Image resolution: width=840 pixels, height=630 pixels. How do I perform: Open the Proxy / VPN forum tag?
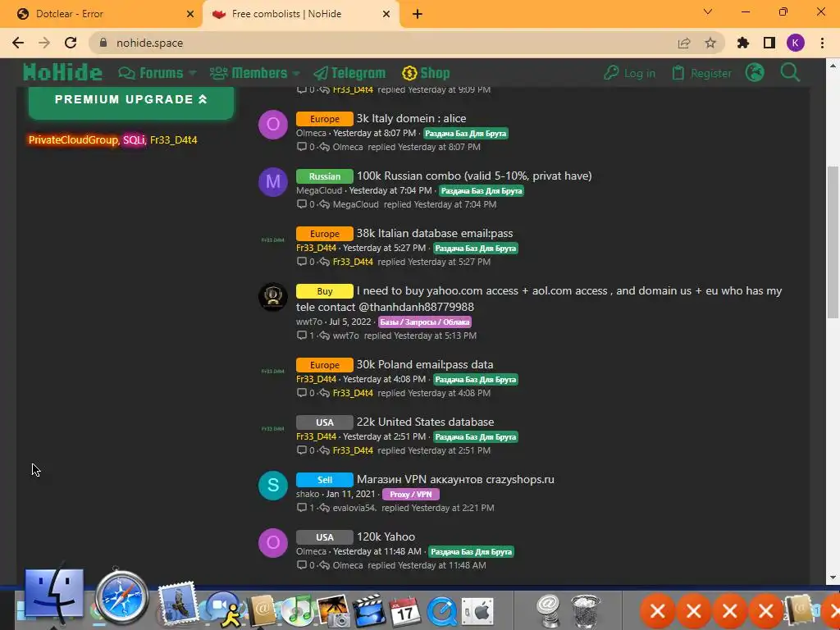click(411, 495)
